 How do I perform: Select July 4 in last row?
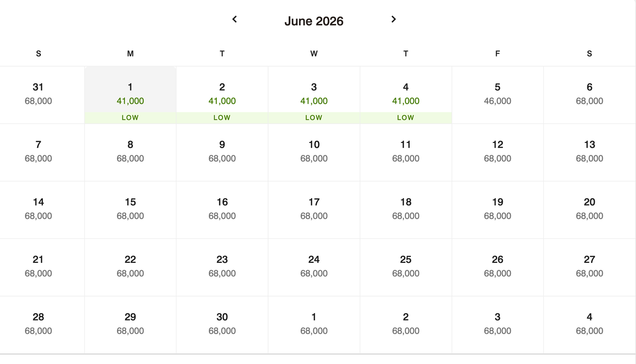click(589, 323)
